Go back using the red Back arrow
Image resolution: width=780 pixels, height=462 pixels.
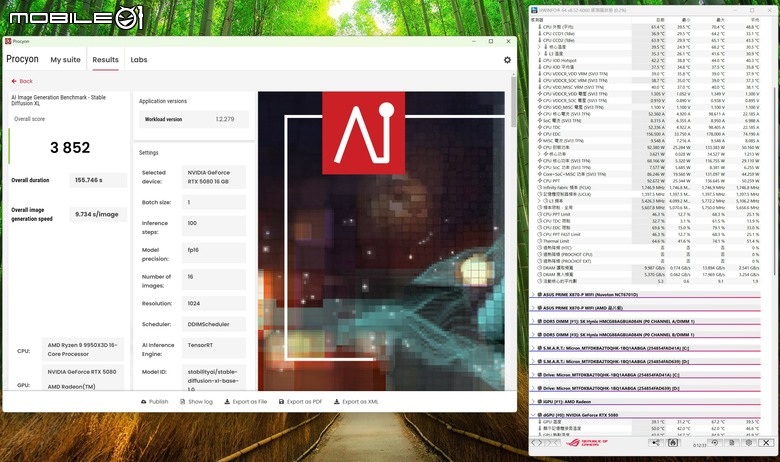[x=22, y=81]
